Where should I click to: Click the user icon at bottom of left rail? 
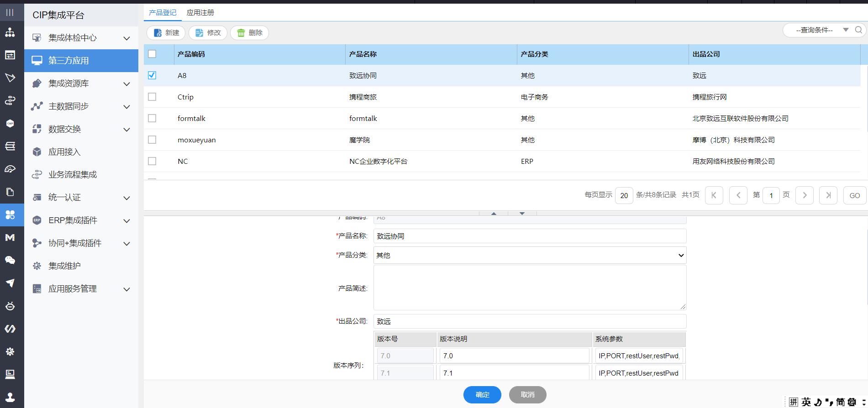[x=10, y=397]
